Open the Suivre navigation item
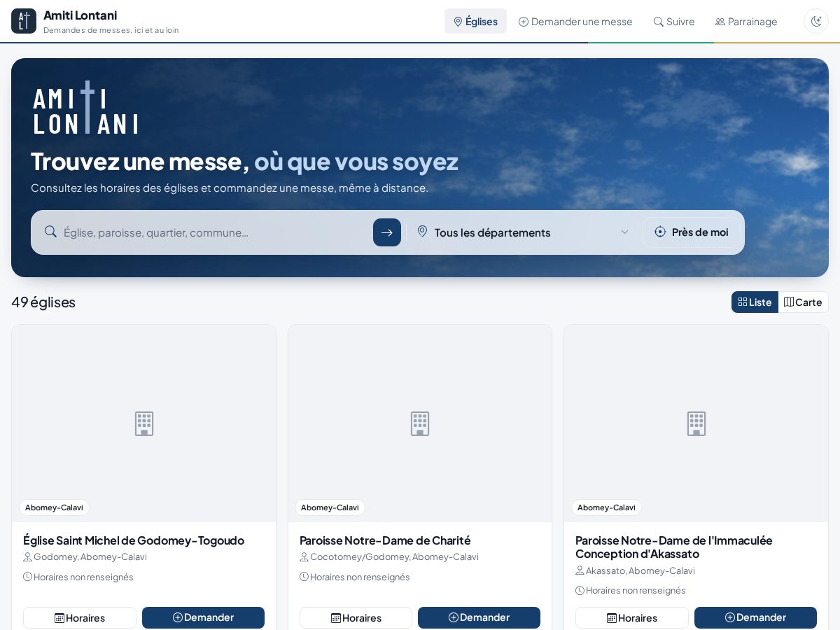840x630 pixels. 674,21
